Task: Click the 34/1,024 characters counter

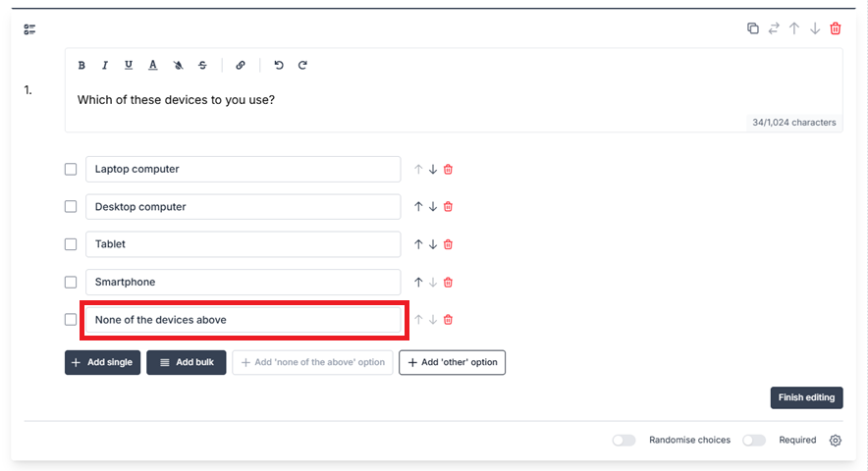Action: tap(793, 123)
